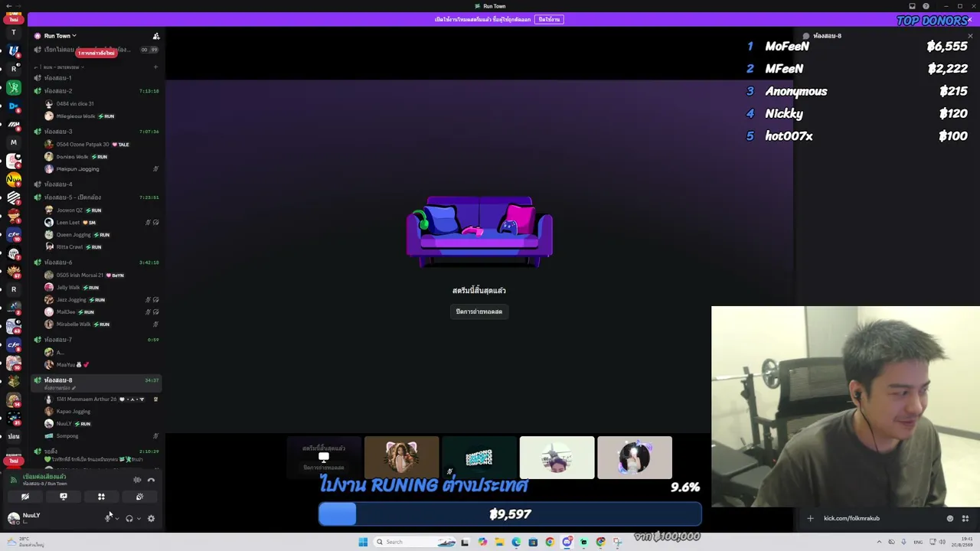Join the ห้องสอบ-2 voice channel
980x551 pixels.
click(x=96, y=91)
